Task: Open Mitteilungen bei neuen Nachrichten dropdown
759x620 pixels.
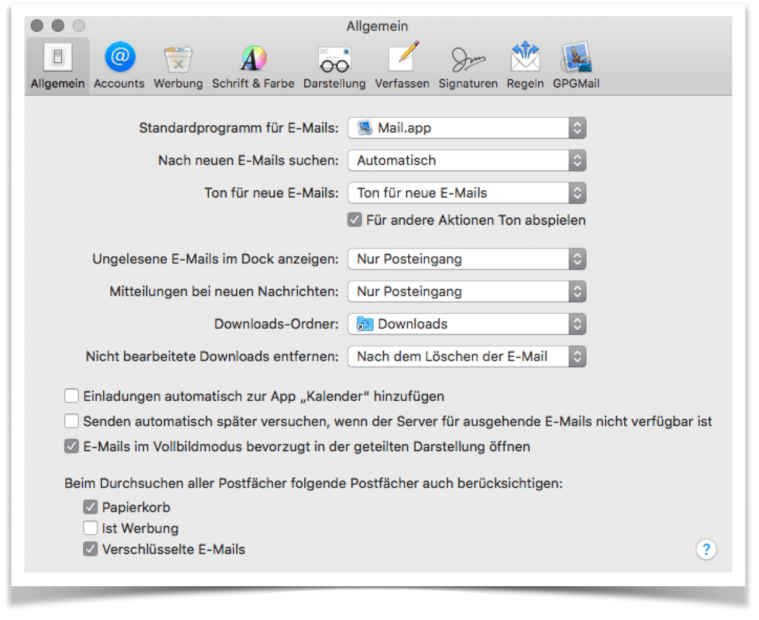Action: [x=467, y=291]
